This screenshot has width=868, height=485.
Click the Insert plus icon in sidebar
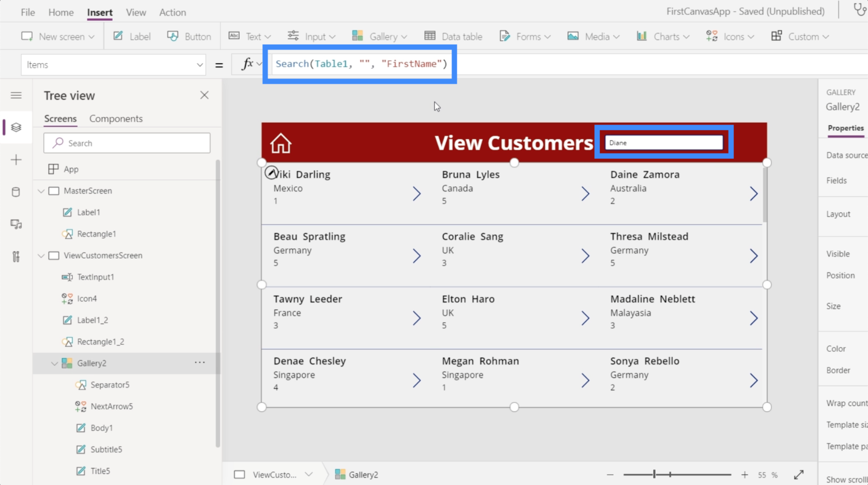pos(16,160)
